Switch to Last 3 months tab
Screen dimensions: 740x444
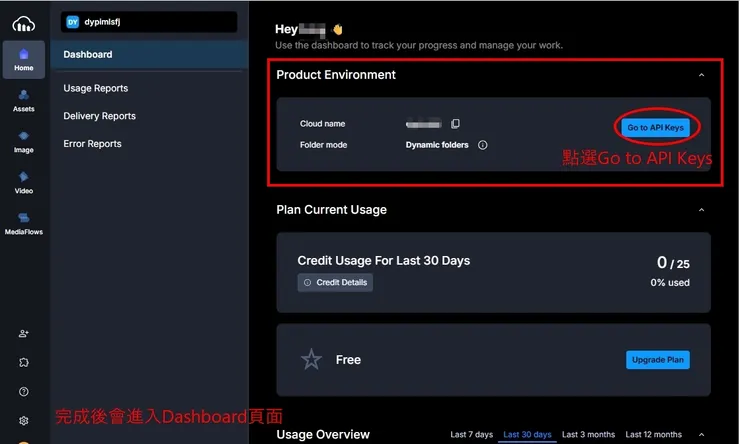(x=589, y=435)
